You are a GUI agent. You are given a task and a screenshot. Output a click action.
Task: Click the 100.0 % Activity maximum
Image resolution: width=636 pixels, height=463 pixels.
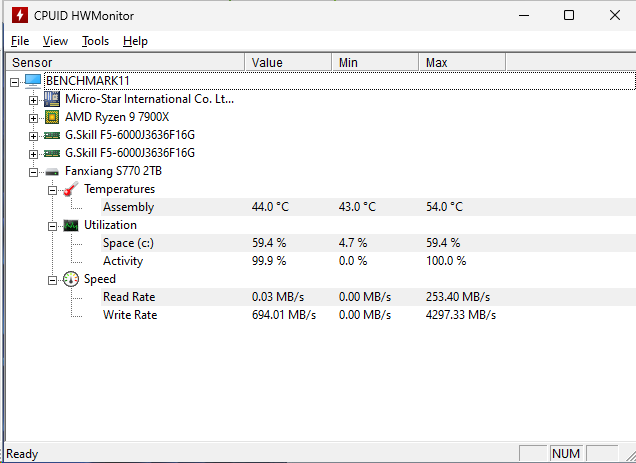446,261
